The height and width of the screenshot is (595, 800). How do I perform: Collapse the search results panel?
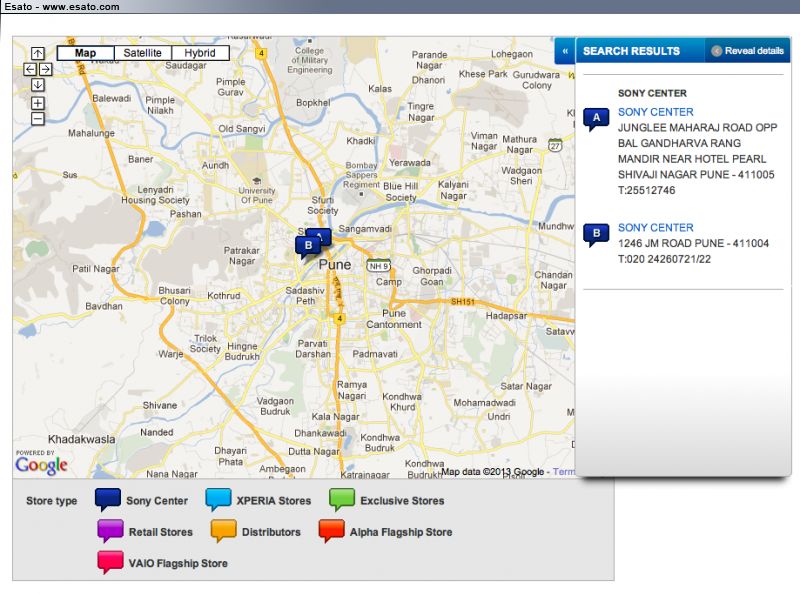565,51
